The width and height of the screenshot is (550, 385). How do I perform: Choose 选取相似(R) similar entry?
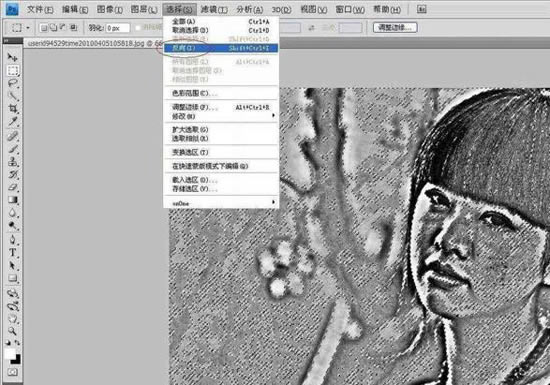click(221, 139)
